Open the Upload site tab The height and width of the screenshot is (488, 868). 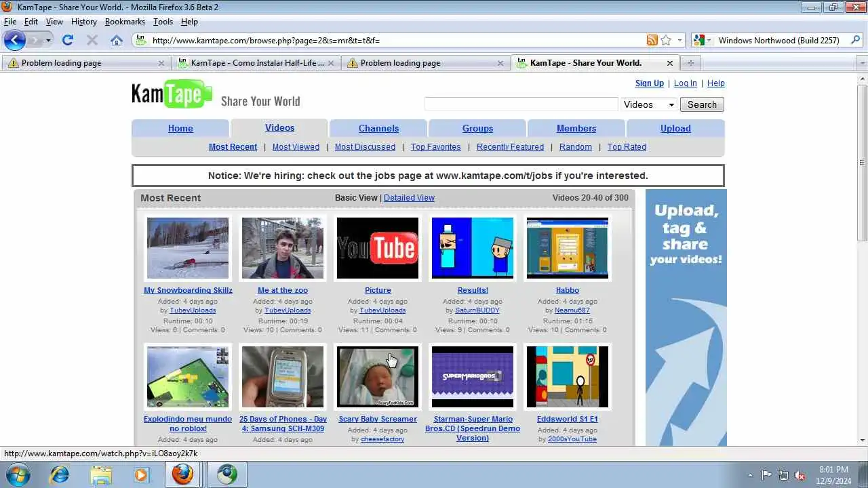coord(675,128)
